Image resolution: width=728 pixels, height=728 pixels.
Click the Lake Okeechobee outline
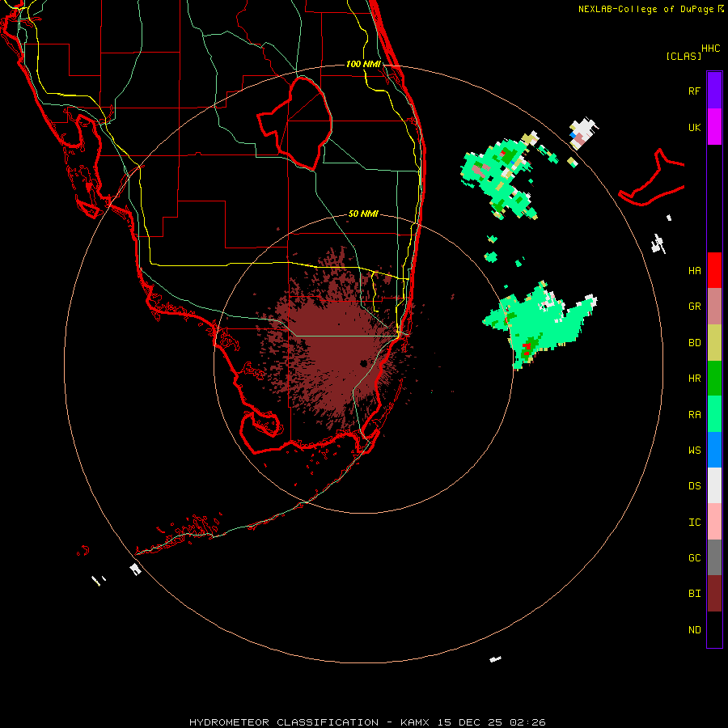[x=294, y=123]
